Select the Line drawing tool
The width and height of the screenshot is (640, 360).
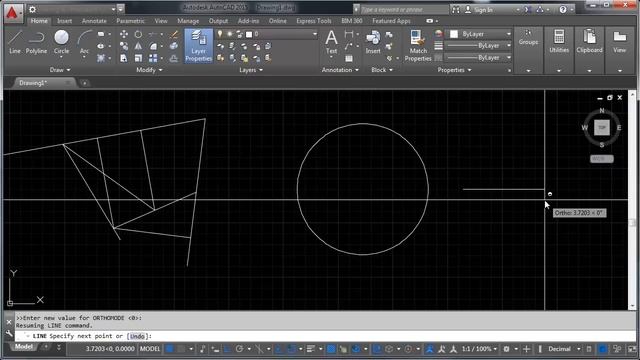click(15, 42)
